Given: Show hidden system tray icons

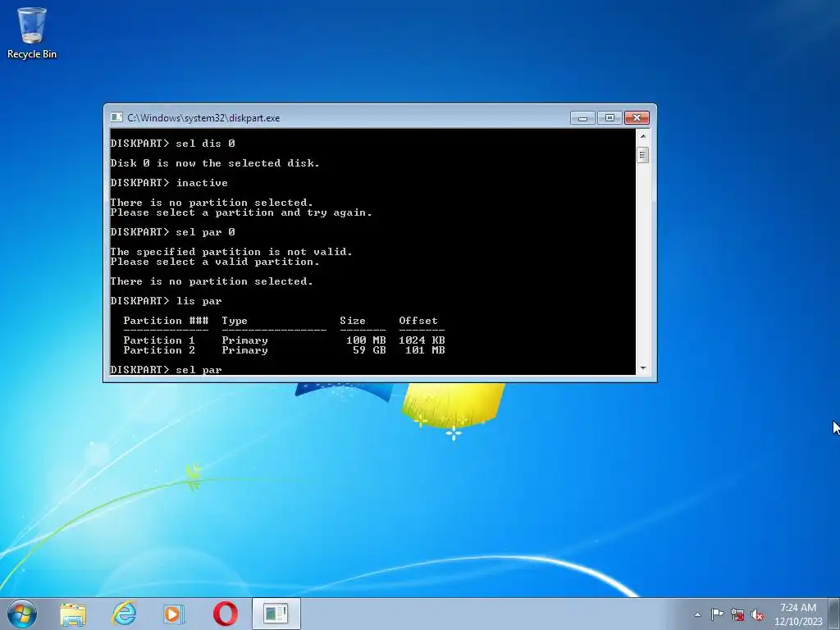Looking at the screenshot, I should coord(697,614).
